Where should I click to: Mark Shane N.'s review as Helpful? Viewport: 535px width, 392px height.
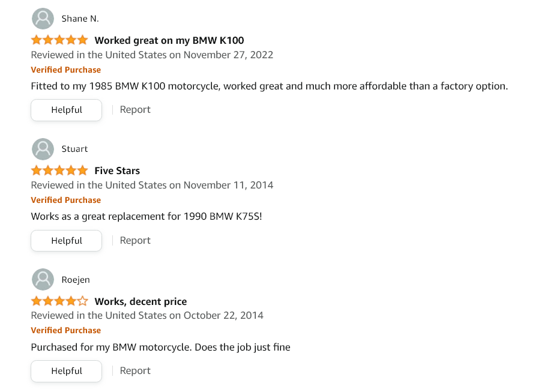pos(66,110)
